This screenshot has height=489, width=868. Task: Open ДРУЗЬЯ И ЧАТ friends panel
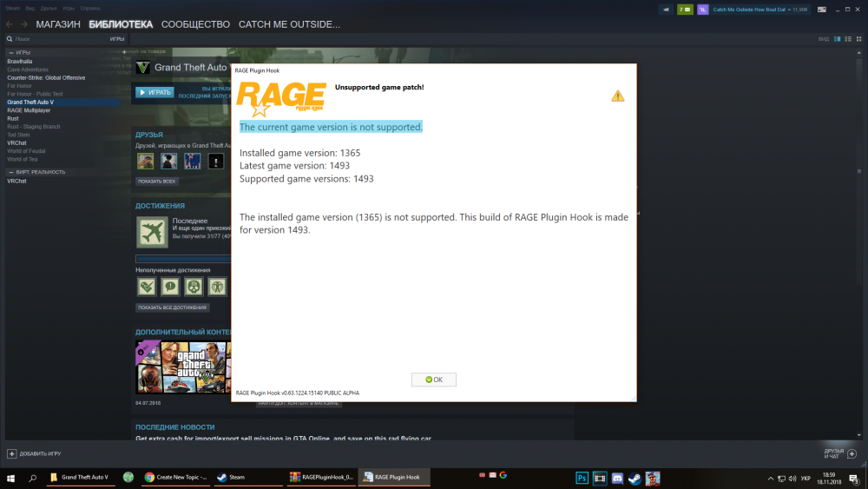click(840, 453)
